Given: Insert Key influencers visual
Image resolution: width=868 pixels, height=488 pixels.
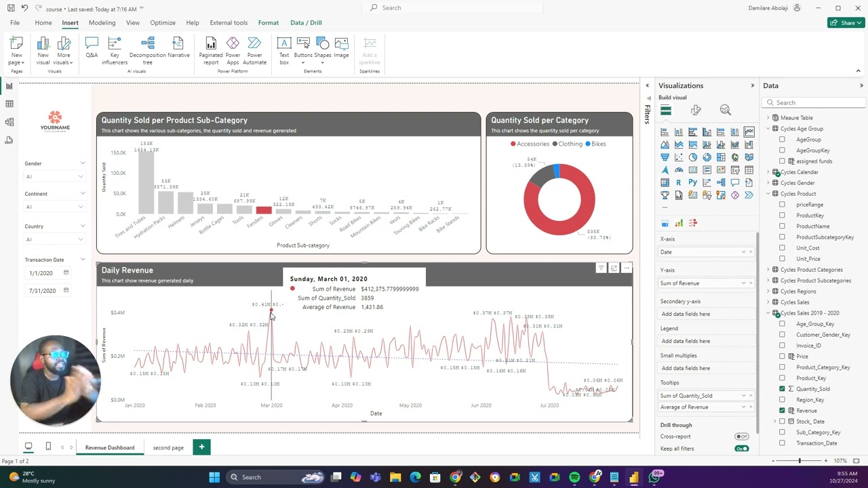Looking at the screenshot, I should 114,51.
